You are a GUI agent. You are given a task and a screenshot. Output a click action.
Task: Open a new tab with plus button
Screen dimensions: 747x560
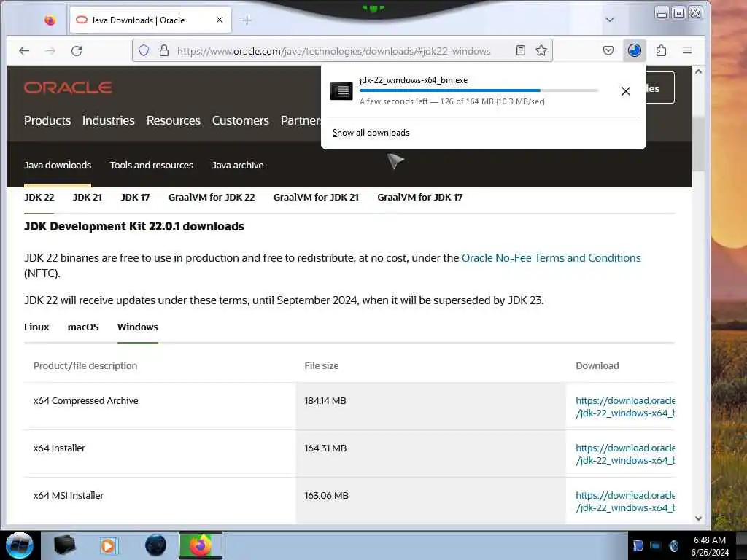point(247,20)
